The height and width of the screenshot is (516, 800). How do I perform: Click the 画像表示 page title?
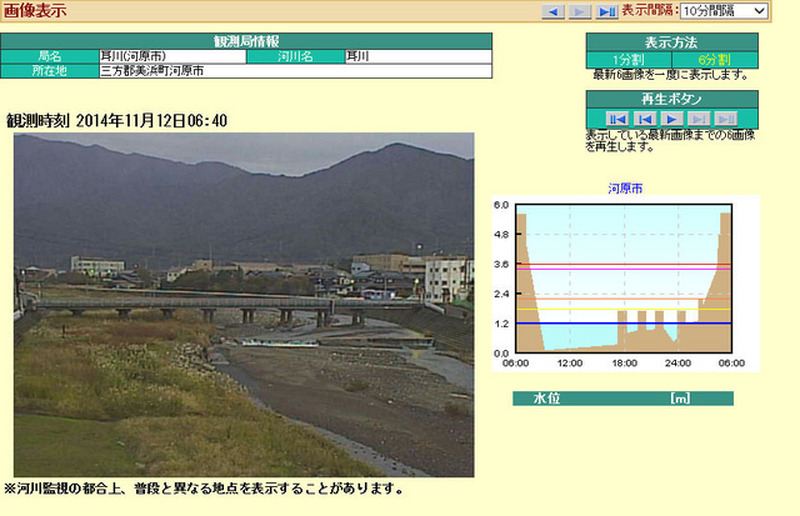tap(34, 11)
